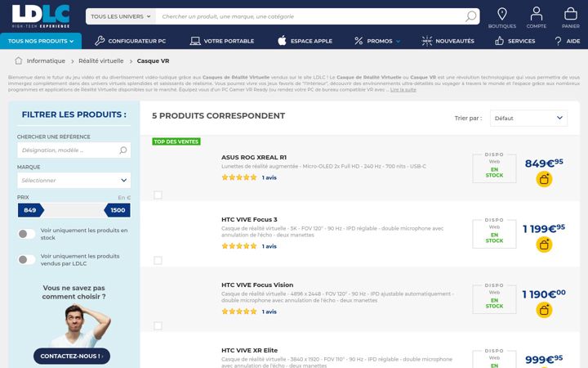588x368 pixels.
Task: Open ASUS ROG XREAL R1 product page
Action: tap(254, 157)
